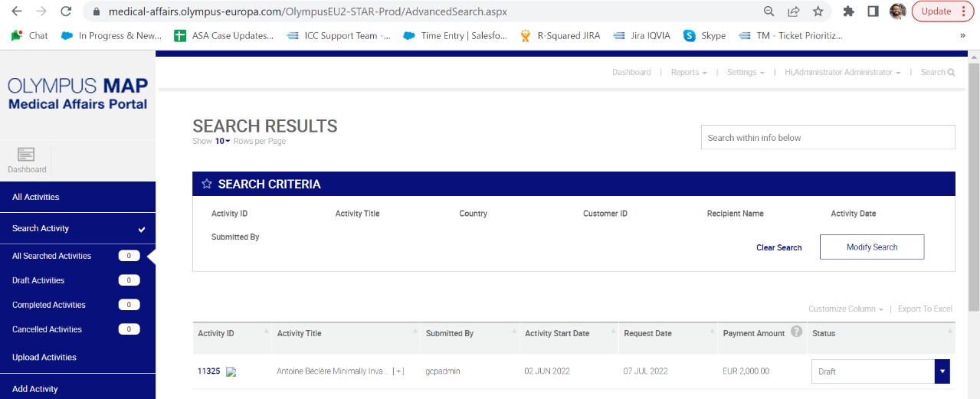This screenshot has height=399, width=980.
Task: Expand the Customize Column dropdown
Action: [x=845, y=309]
